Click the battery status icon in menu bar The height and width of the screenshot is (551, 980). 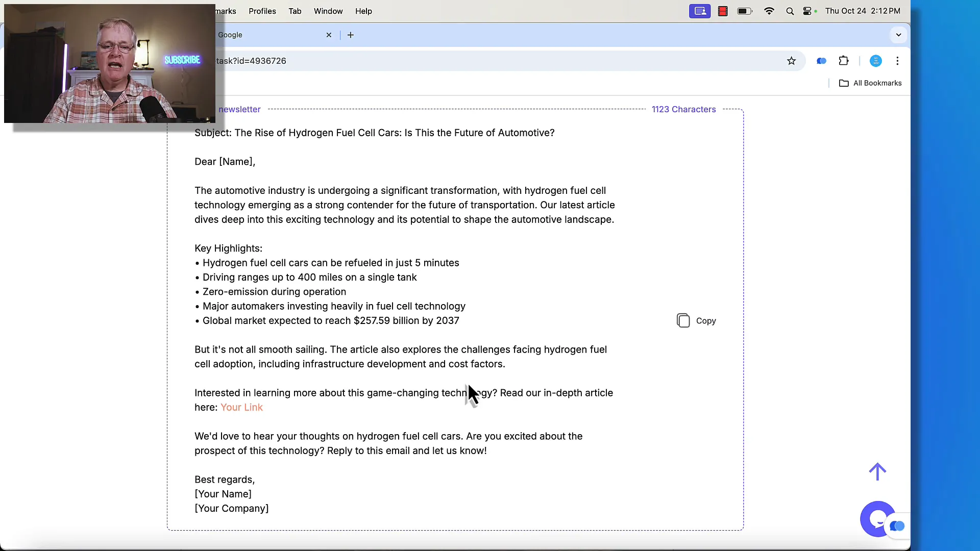click(746, 11)
